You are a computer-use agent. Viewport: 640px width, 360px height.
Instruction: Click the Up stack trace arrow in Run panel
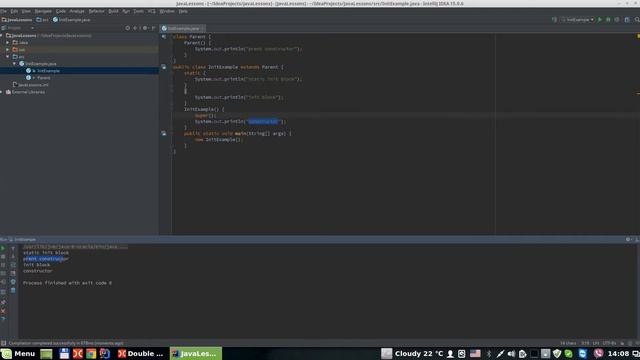[x=13, y=248]
